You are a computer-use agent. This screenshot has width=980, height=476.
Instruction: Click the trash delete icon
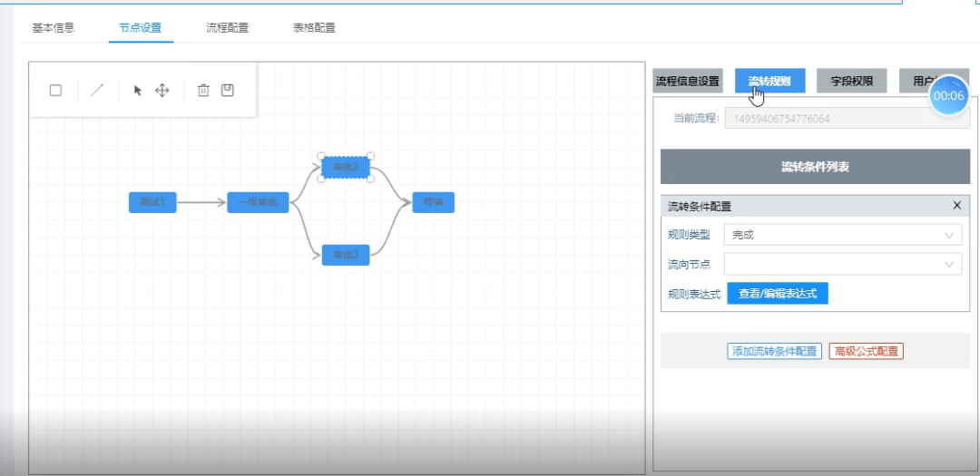point(203,90)
